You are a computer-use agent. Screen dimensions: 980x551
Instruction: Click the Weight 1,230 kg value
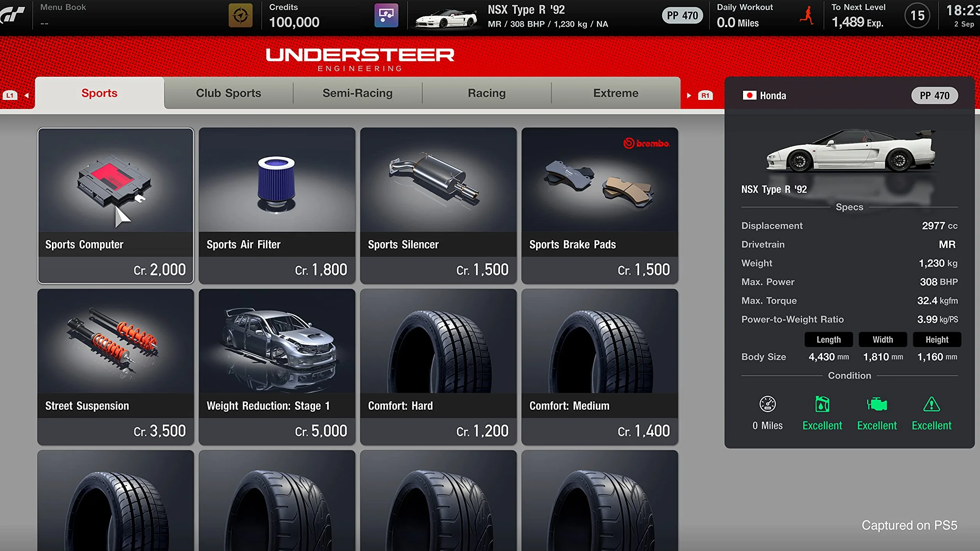pyautogui.click(x=938, y=263)
